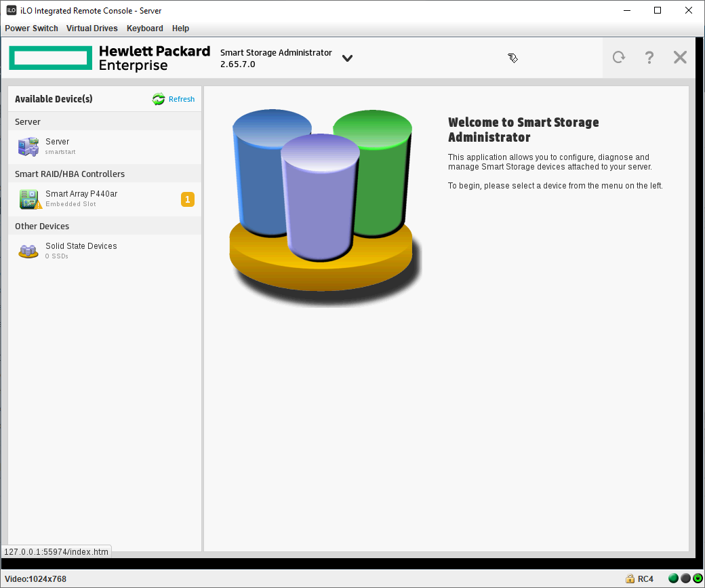705x588 pixels.
Task: Click the gray status LED in status bar
Action: tap(685, 579)
